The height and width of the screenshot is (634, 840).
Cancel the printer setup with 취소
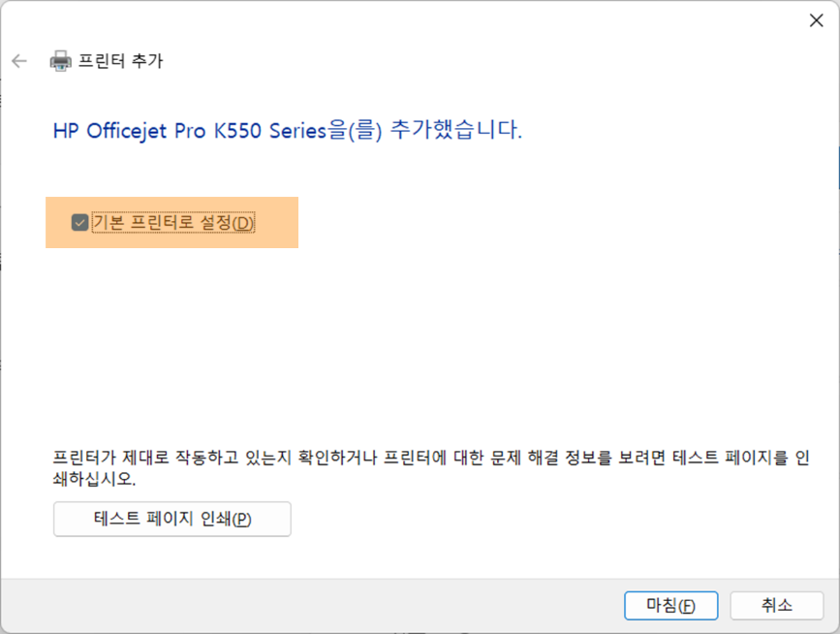[776, 606]
